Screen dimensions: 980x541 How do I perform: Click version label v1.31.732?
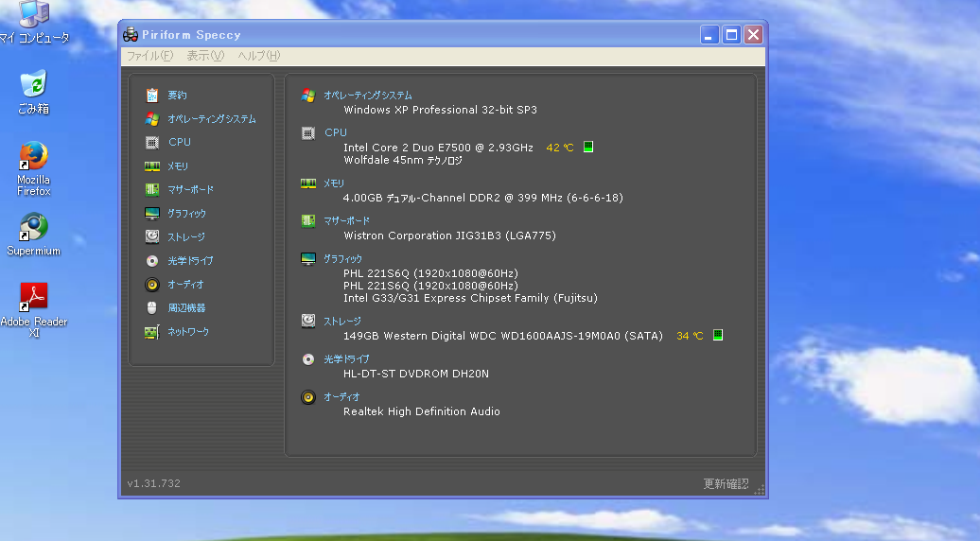(x=154, y=483)
